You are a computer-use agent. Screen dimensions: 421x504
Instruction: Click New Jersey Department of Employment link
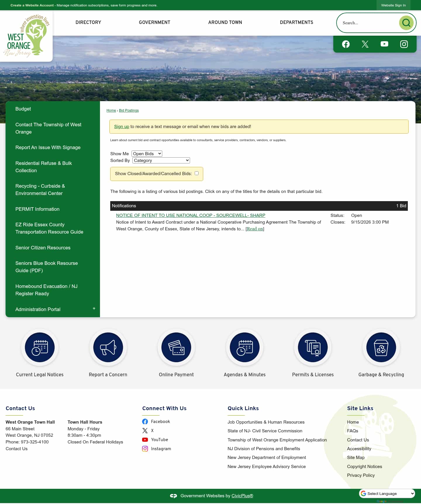pos(267,458)
